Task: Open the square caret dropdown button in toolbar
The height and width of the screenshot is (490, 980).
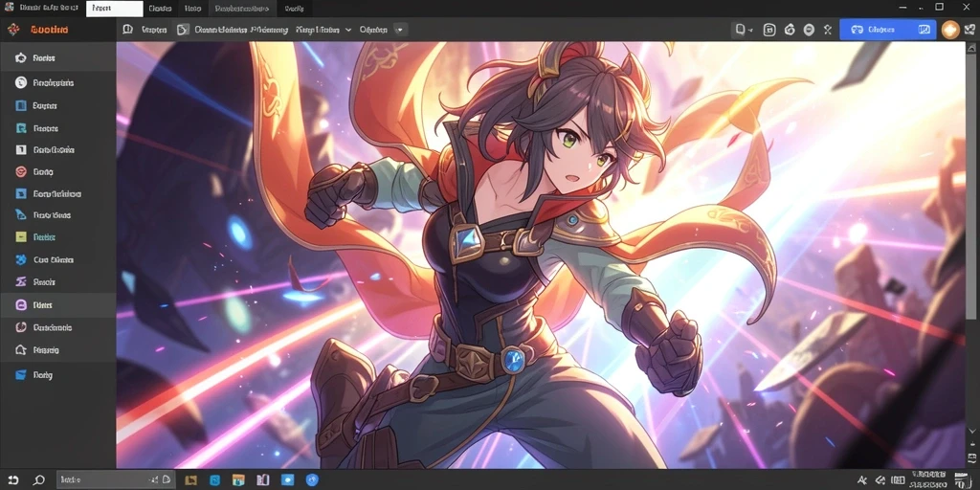Action: pos(400,30)
